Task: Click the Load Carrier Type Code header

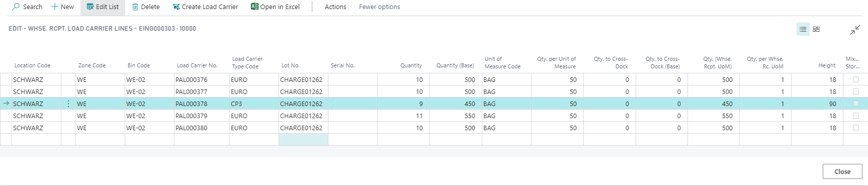Action: click(x=247, y=62)
